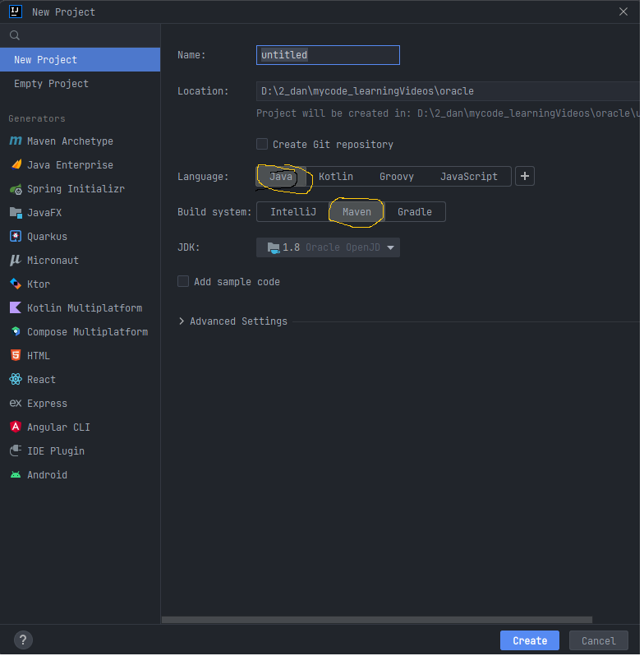Click the search magnifier icon
The image size is (644, 656).
tap(15, 35)
